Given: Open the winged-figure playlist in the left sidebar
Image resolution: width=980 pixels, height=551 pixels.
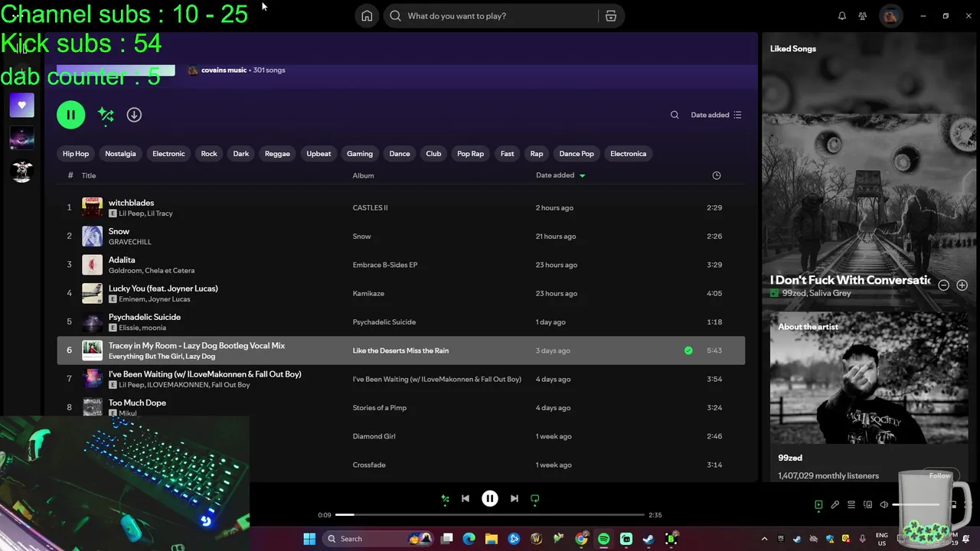Looking at the screenshot, I should coord(21,171).
